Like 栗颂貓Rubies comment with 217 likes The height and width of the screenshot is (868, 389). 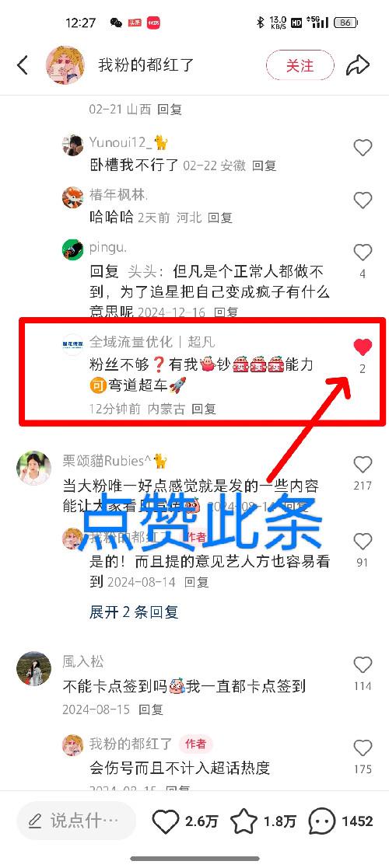363,464
